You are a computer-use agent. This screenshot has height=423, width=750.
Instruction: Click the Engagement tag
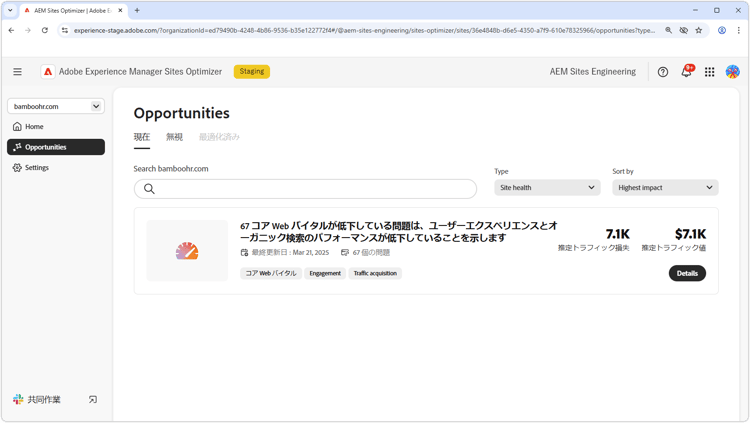(x=325, y=273)
